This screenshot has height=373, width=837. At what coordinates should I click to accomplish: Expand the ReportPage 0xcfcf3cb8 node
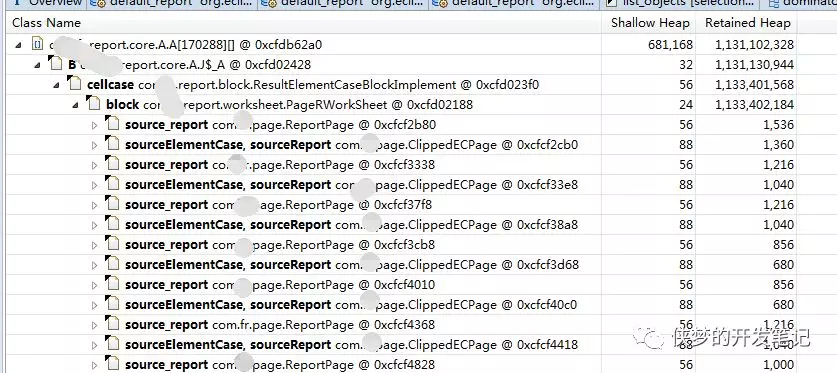94,245
